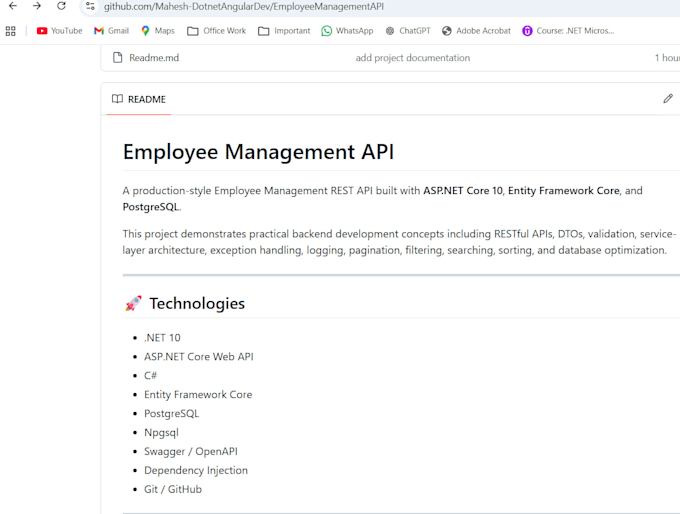Open the YouTube bookmark

[x=59, y=31]
